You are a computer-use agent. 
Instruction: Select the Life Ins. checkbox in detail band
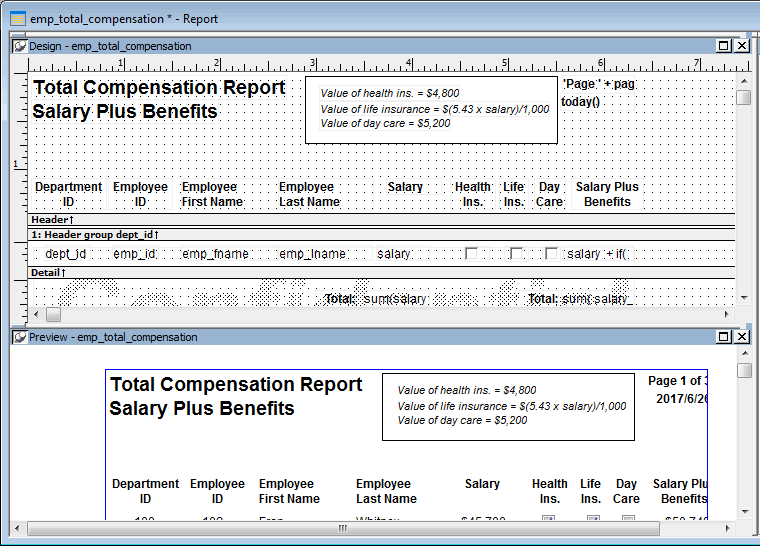516,254
